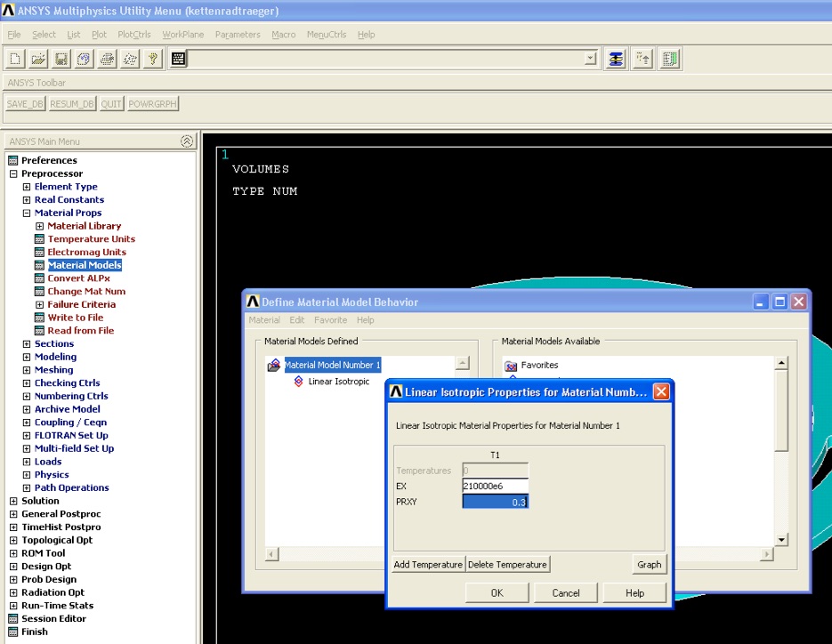The width and height of the screenshot is (832, 644).
Task: Click the Open ANSYS File toolbar icon
Action: (38, 59)
